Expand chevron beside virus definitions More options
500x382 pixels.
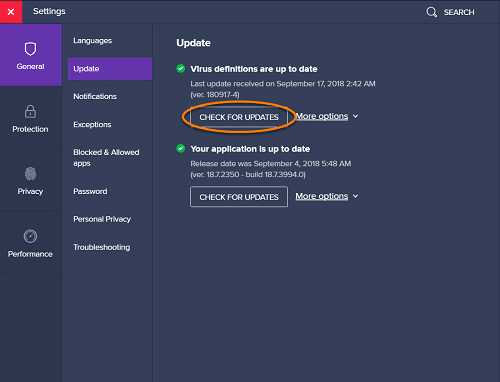point(355,116)
